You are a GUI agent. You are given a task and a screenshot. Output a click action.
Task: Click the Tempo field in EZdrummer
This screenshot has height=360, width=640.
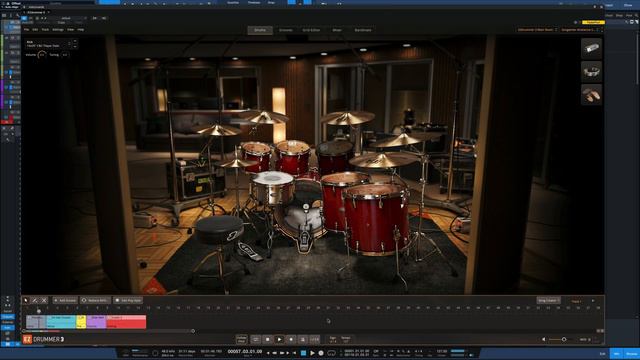pyautogui.click(x=345, y=340)
